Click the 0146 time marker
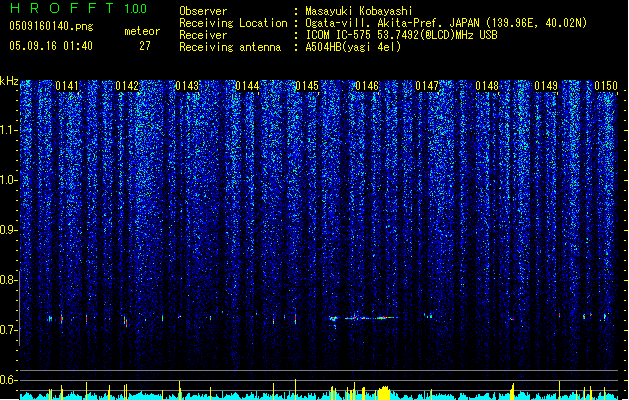 pyautogui.click(x=367, y=86)
